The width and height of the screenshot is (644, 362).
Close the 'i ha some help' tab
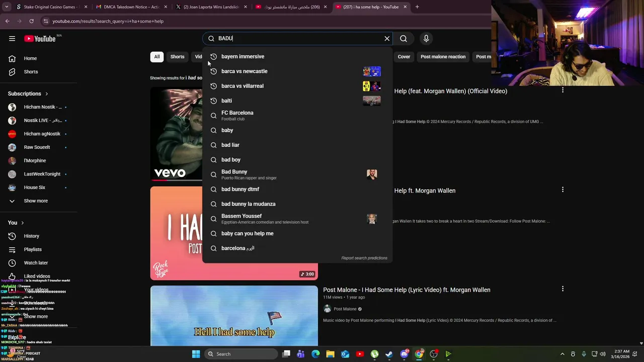405,7
